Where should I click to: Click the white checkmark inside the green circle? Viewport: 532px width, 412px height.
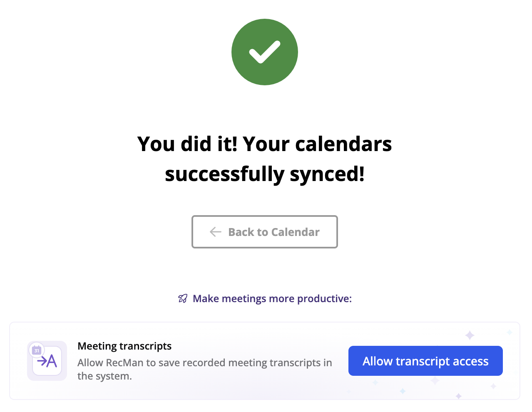coord(265,52)
